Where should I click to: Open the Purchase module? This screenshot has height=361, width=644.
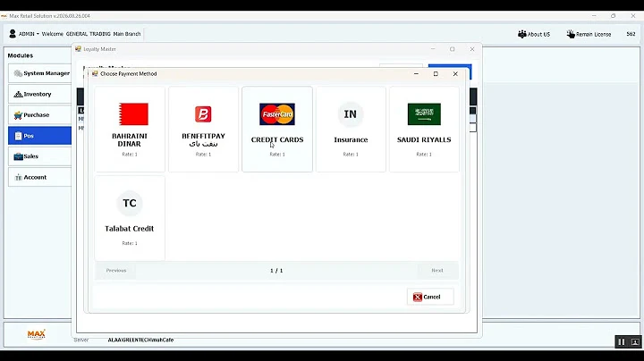click(x=40, y=115)
